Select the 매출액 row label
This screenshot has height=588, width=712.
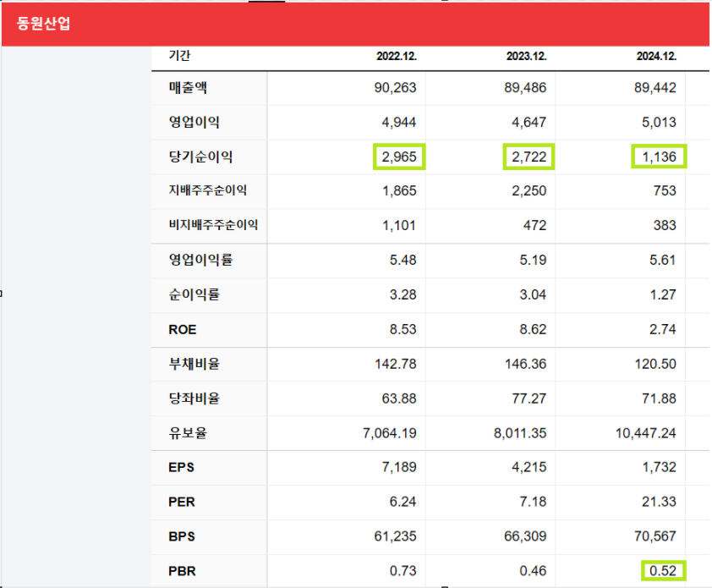click(x=188, y=87)
